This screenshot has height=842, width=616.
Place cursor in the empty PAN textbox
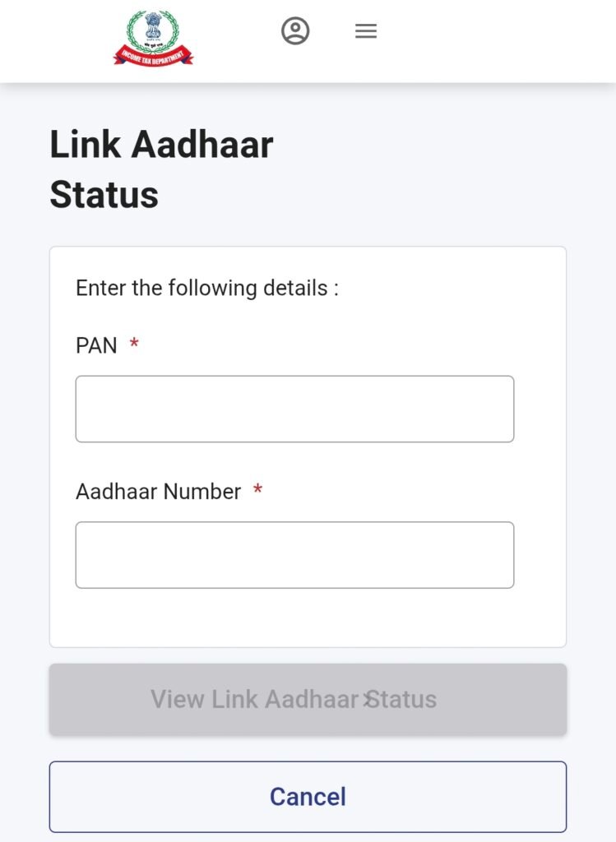click(294, 409)
